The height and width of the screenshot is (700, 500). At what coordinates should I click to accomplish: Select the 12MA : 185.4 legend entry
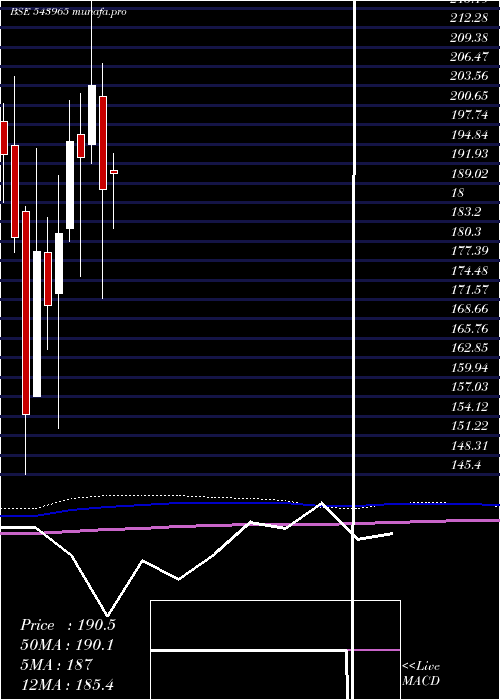point(69,684)
